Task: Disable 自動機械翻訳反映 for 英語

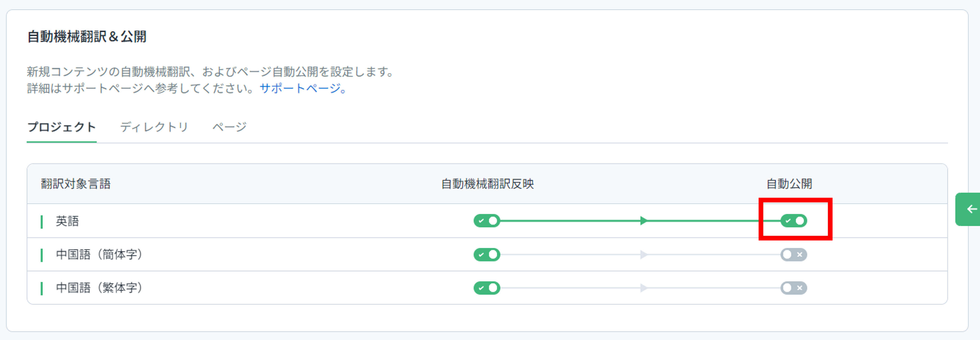Action: (487, 221)
